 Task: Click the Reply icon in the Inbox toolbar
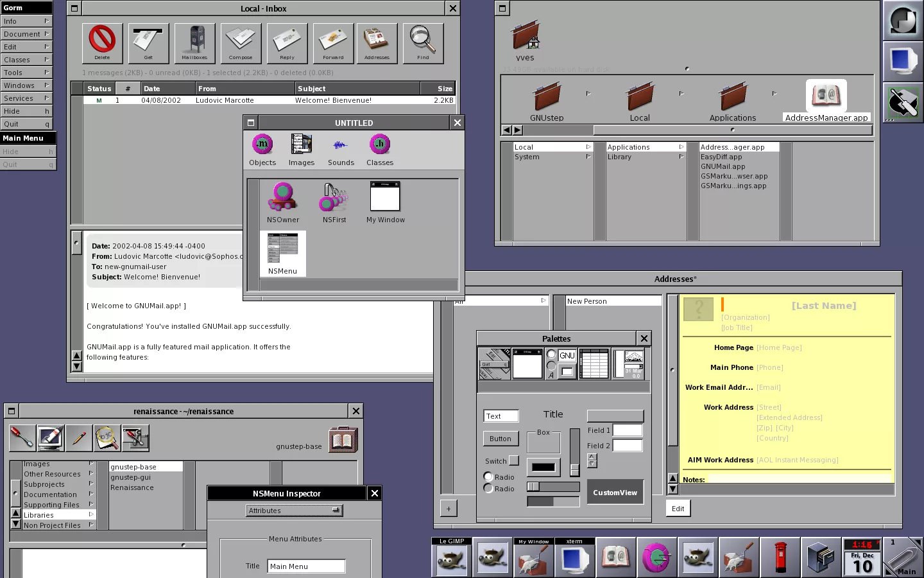point(287,43)
